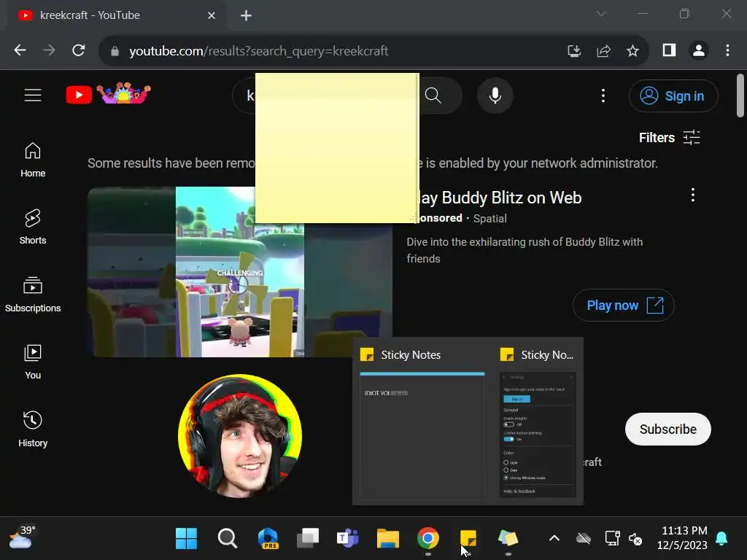The width and height of the screenshot is (747, 560).
Task: Open Subscriptions in the YouTube sidebar
Action: [x=33, y=295]
